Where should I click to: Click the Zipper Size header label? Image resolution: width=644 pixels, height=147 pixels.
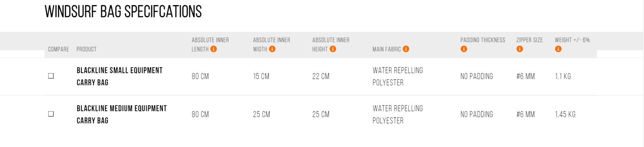point(529,40)
